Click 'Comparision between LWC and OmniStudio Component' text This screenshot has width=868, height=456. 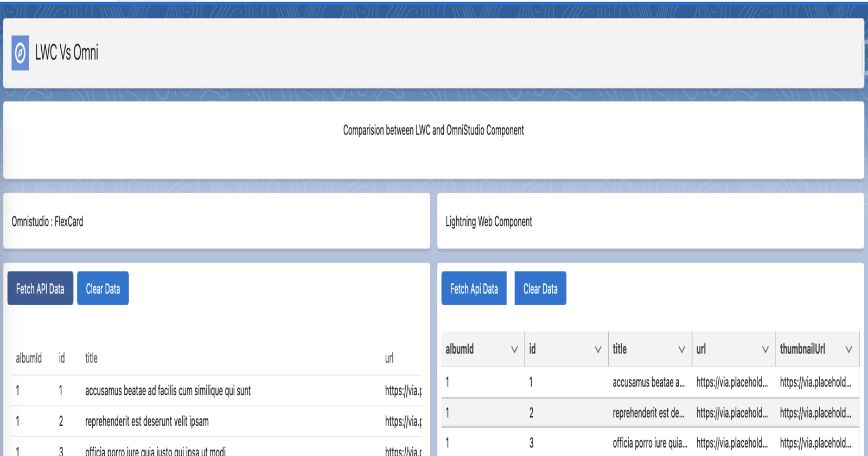click(433, 130)
